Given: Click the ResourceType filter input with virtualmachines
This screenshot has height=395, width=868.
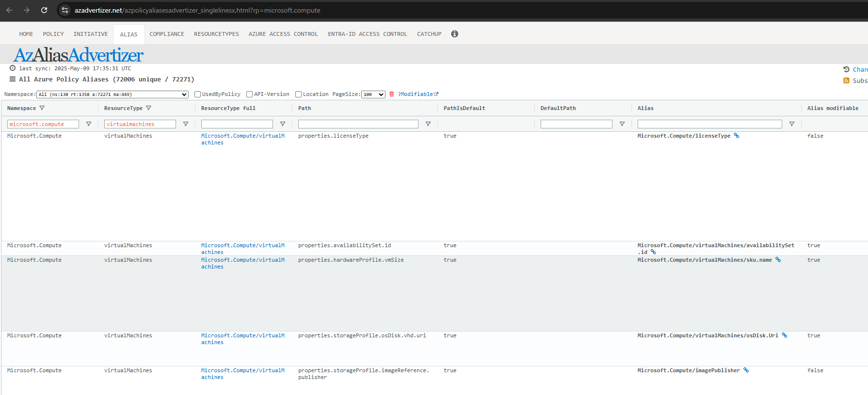Looking at the screenshot, I should [x=140, y=124].
